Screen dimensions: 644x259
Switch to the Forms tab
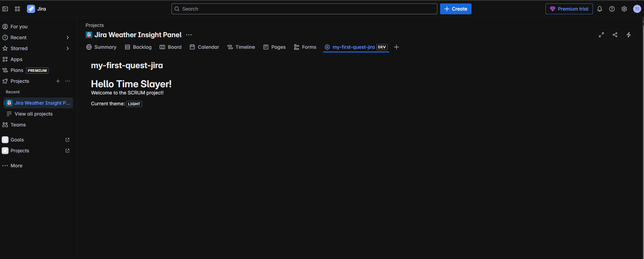point(305,47)
